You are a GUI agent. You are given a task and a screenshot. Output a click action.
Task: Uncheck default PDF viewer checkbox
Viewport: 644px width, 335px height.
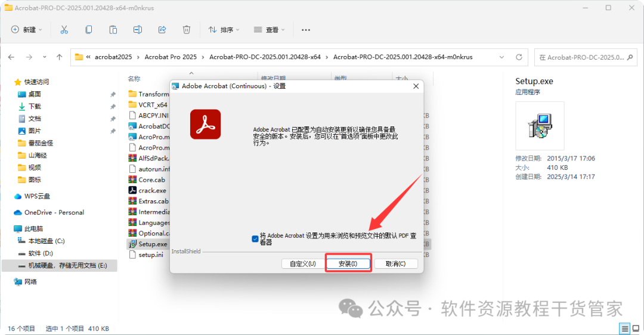pyautogui.click(x=255, y=238)
